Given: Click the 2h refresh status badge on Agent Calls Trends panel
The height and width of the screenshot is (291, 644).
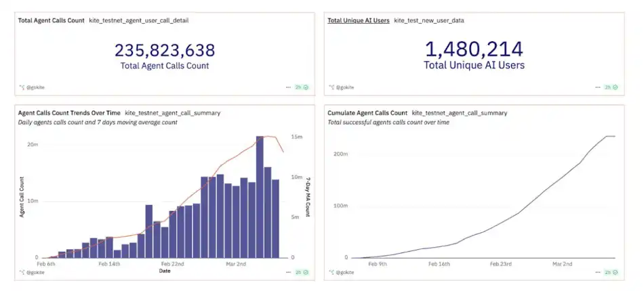Looking at the screenshot, I should point(302,272).
